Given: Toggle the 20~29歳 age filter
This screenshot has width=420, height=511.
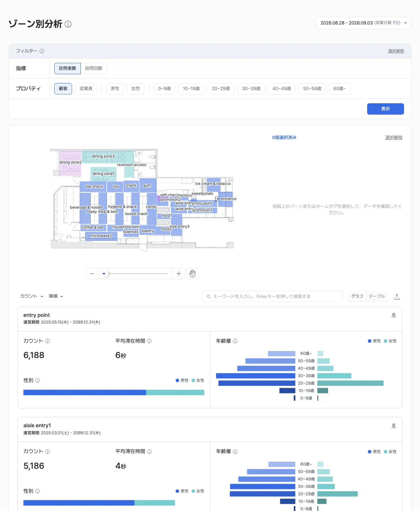Looking at the screenshot, I should coord(221,89).
